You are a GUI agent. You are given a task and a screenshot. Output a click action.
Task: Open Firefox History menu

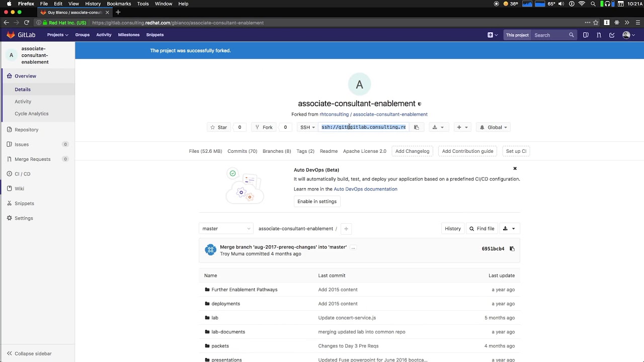pyautogui.click(x=93, y=4)
